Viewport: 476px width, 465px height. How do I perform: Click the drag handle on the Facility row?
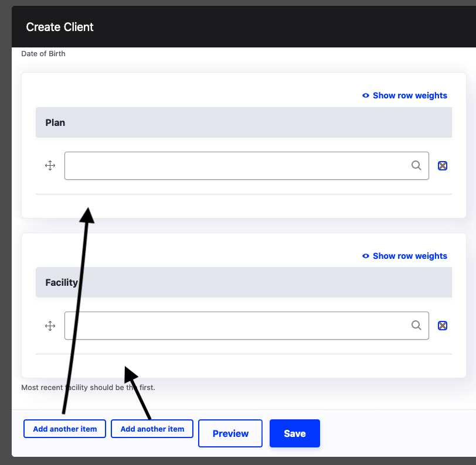click(50, 326)
